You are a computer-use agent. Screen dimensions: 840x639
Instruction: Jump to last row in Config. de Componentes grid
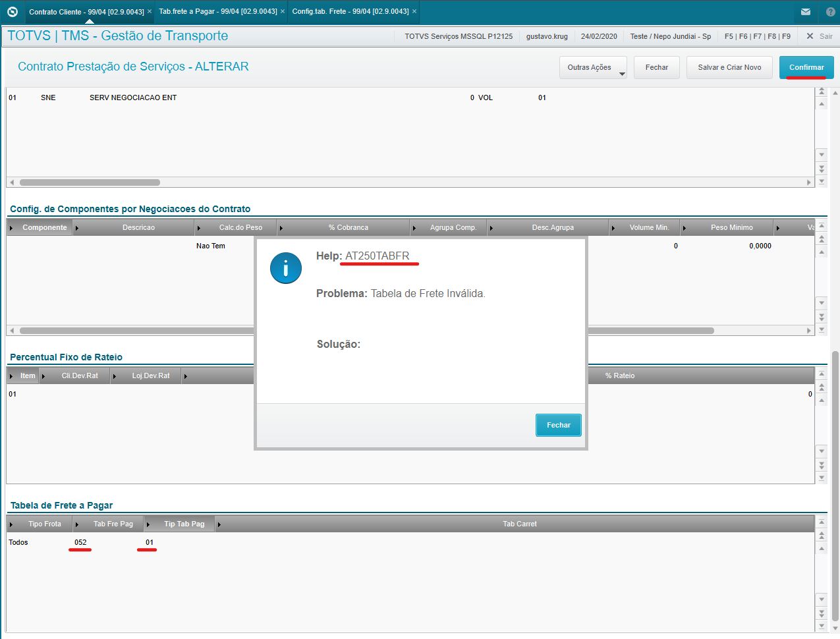(x=822, y=329)
